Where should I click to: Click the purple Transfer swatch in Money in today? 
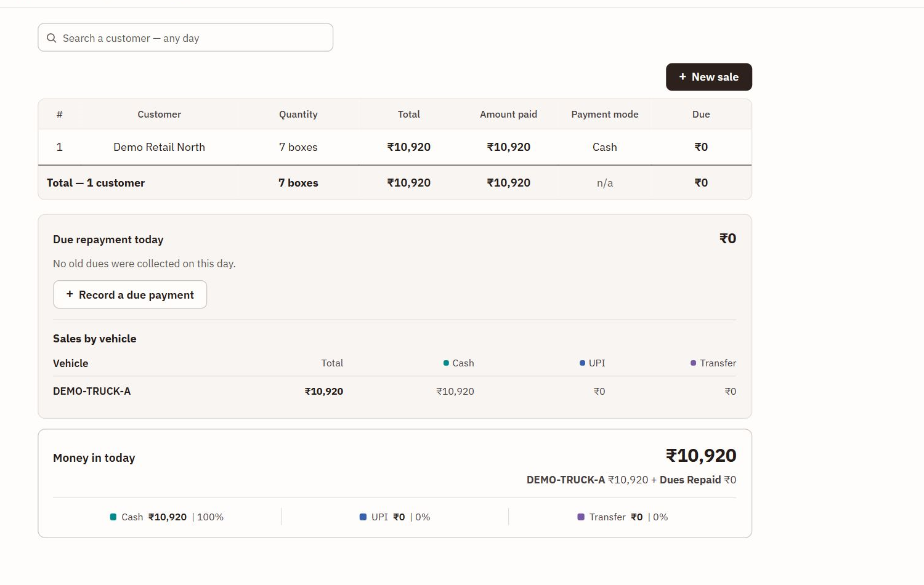tap(580, 517)
